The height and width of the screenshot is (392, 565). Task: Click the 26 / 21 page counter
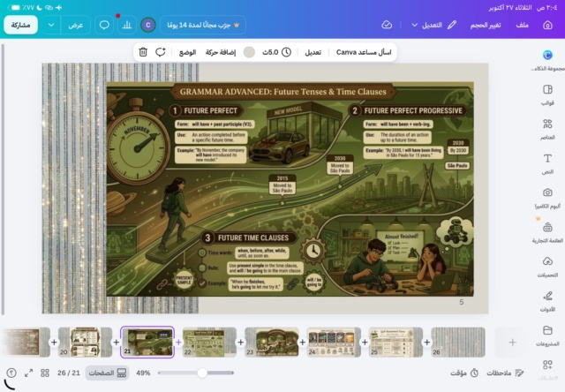tap(69, 373)
